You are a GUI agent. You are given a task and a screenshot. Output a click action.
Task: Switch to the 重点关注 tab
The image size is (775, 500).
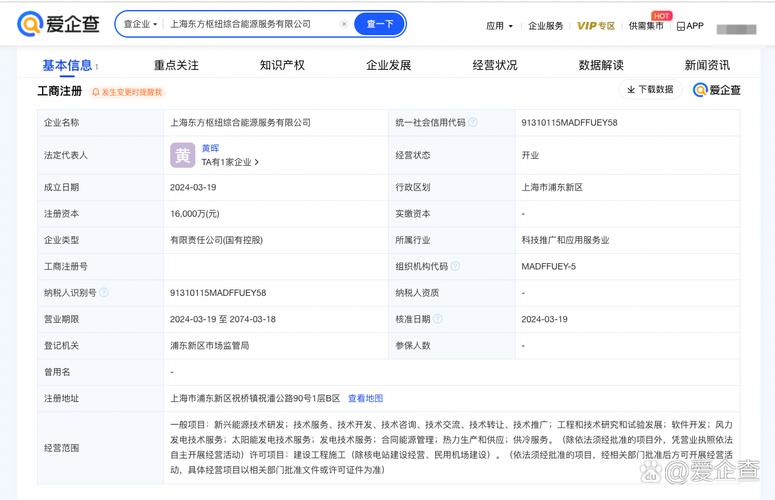(x=176, y=65)
